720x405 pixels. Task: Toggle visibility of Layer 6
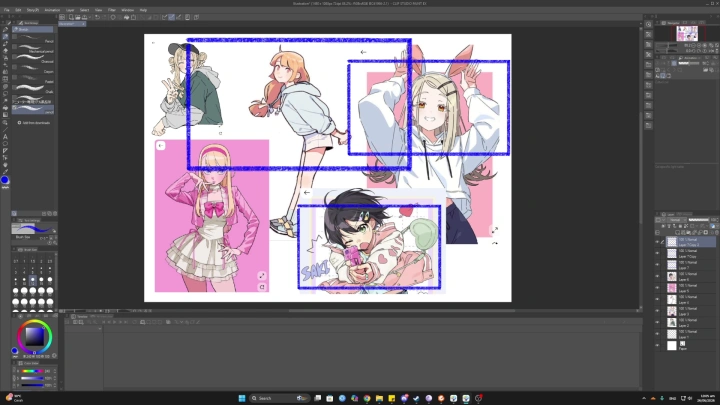[657, 276]
